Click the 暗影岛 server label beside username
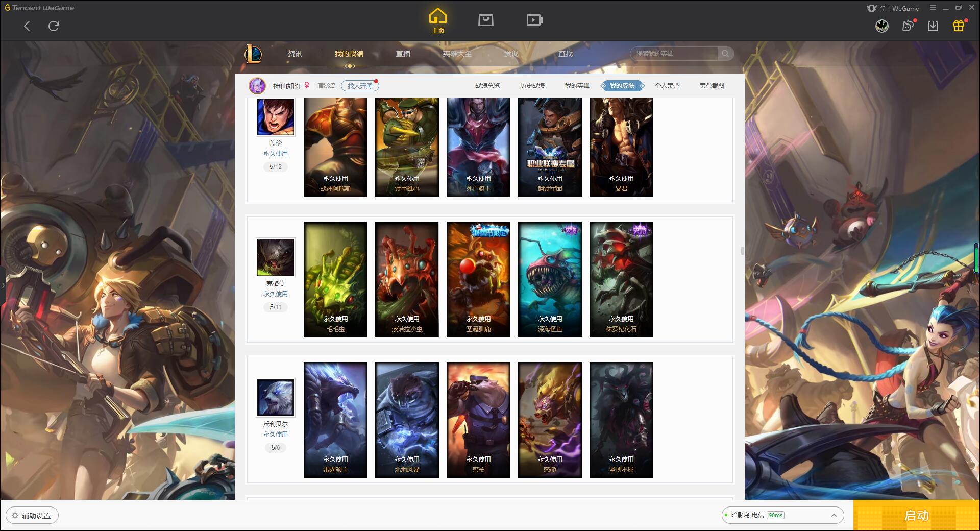980x531 pixels. pos(327,86)
